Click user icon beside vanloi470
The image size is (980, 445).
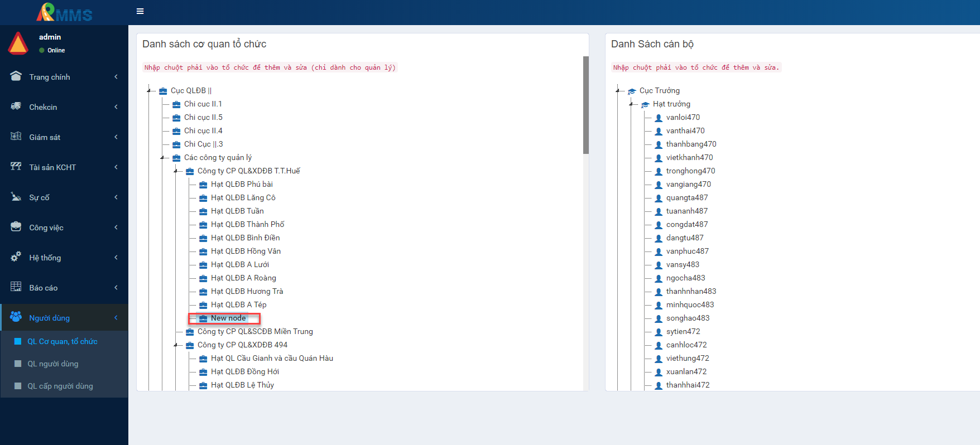coord(659,118)
